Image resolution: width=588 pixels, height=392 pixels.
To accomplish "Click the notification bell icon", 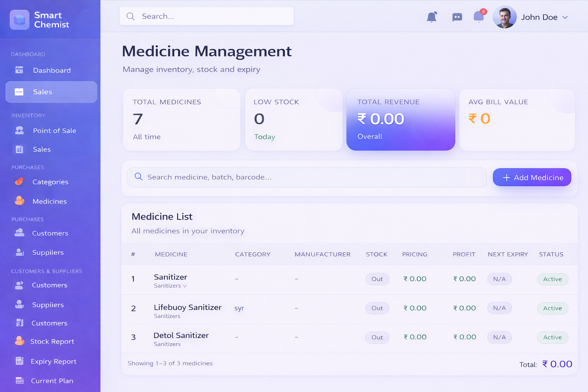I will coord(431,17).
